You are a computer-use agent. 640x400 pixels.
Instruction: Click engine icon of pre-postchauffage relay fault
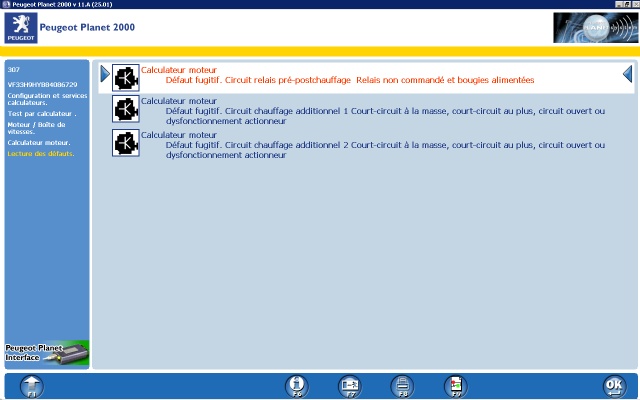pos(126,78)
